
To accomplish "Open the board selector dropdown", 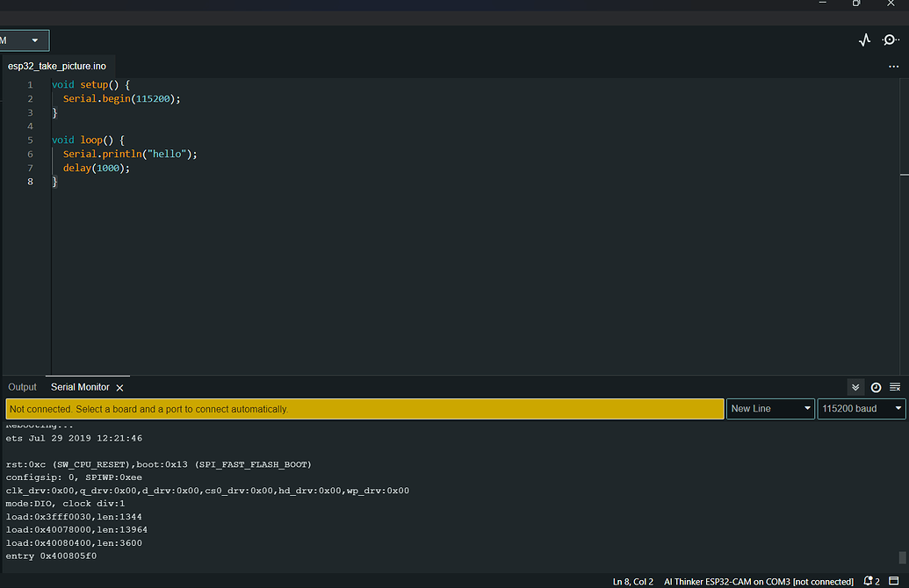I will (24, 39).
